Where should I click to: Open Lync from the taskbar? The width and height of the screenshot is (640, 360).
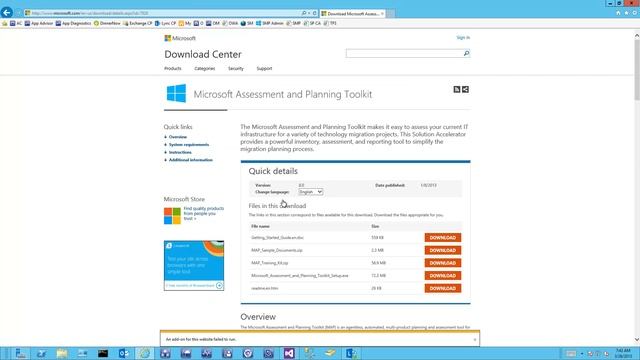351,353
